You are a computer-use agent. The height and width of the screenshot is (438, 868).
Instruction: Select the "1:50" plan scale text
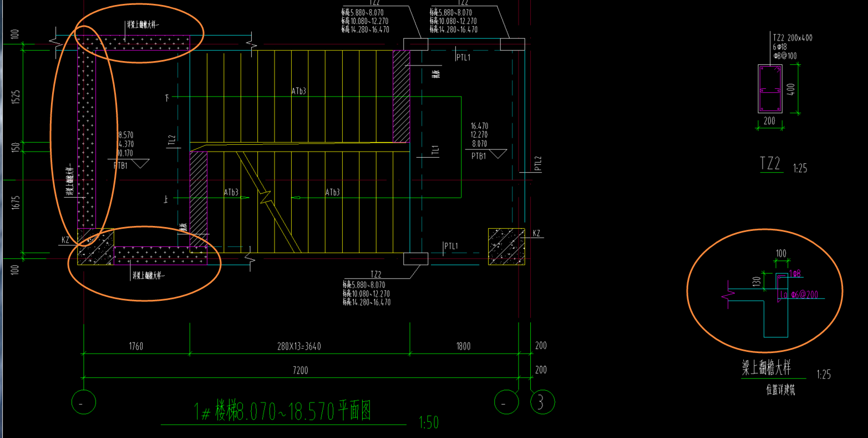429,423
